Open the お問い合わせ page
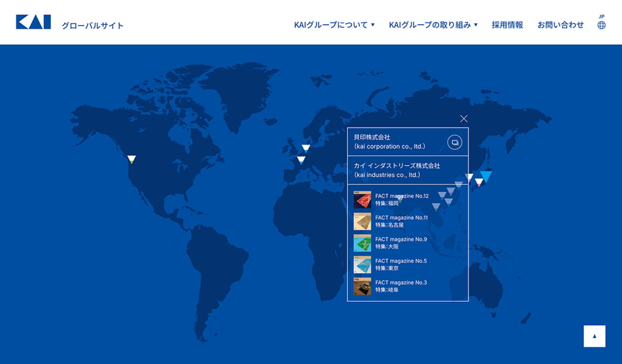Viewport: 622px width, 364px height. pyautogui.click(x=560, y=25)
